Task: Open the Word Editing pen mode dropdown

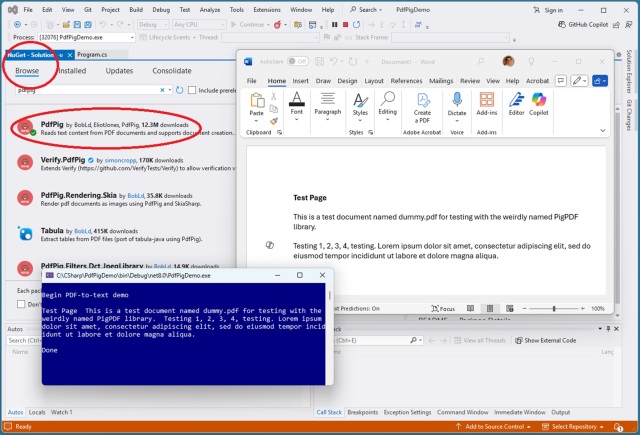Action: coord(579,81)
